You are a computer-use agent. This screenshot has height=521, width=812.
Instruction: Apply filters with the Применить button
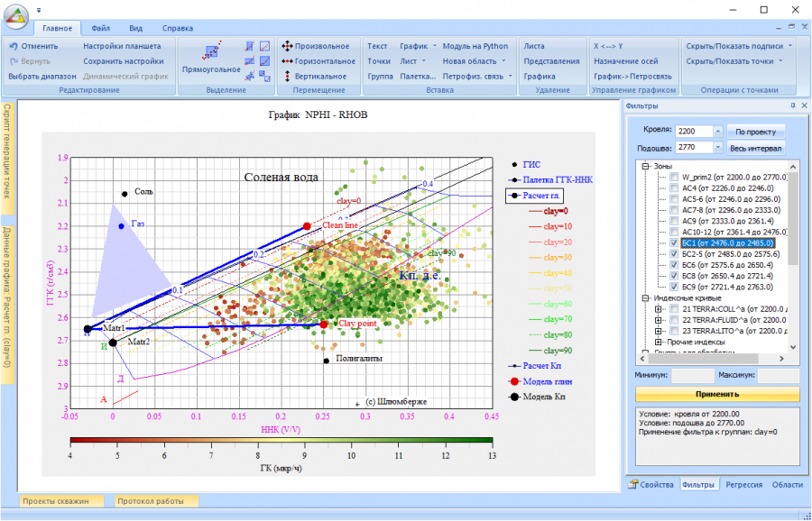coord(717,394)
